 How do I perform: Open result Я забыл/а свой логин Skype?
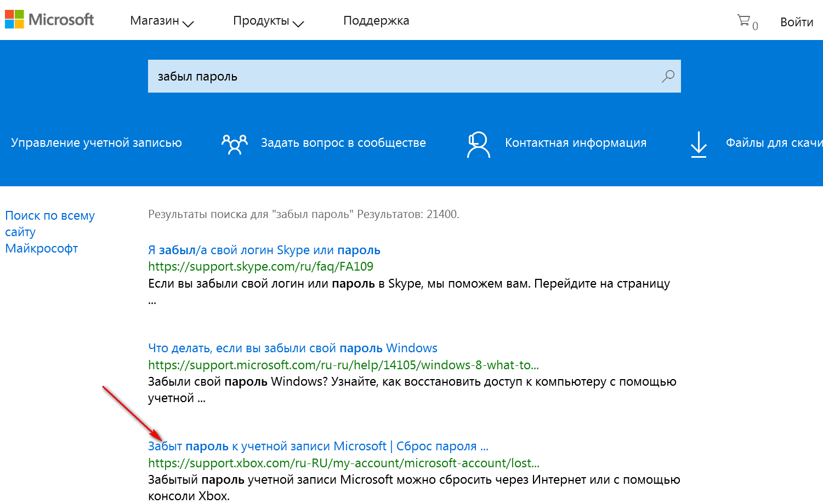tap(264, 250)
